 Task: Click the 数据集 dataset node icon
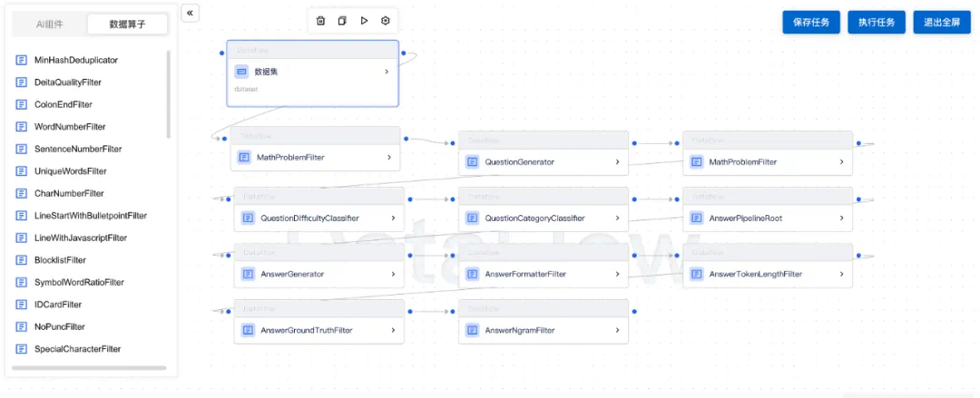coord(242,72)
